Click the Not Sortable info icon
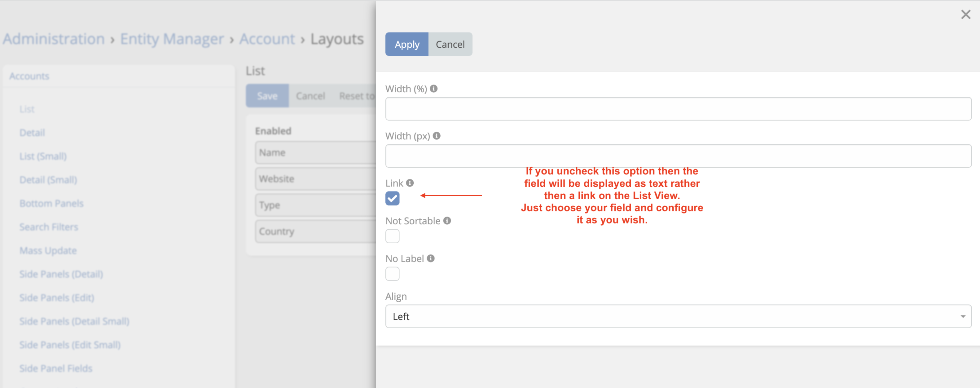This screenshot has width=980, height=388. 447,221
